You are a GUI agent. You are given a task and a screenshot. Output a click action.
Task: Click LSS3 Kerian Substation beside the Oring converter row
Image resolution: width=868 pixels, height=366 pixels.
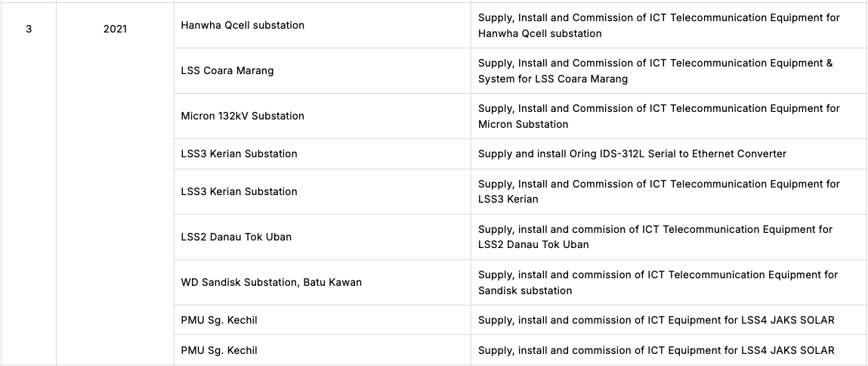[x=239, y=154]
